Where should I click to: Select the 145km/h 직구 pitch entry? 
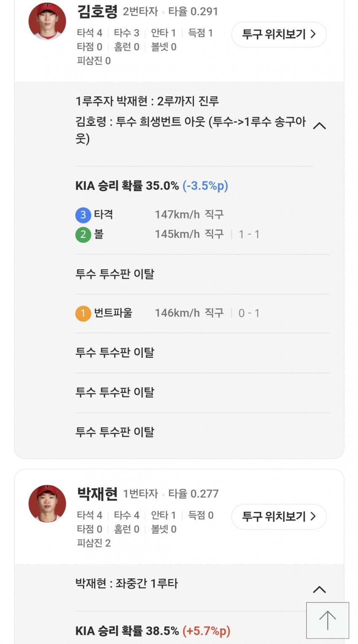click(x=189, y=234)
